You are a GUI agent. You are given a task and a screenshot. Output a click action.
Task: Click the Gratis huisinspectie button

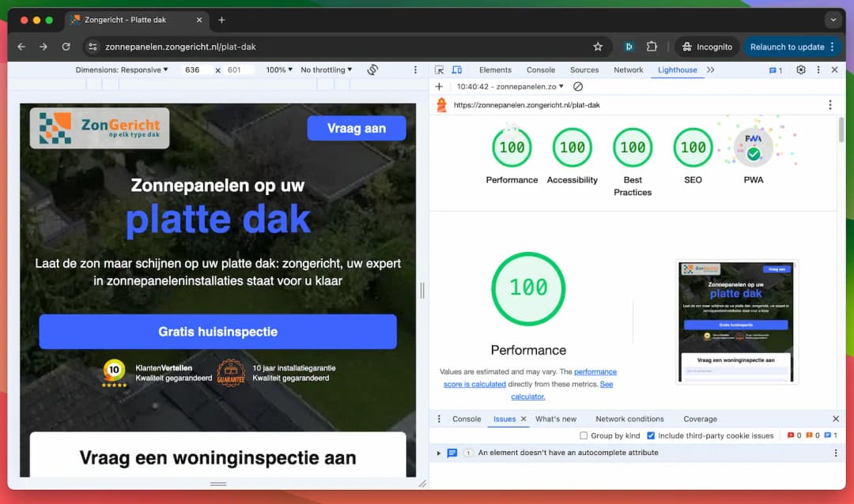217,332
